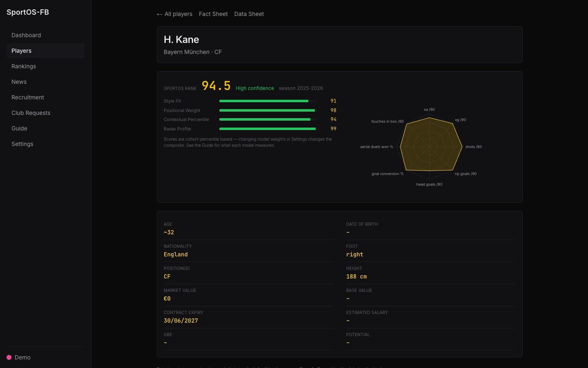Click the Estimated Salary label

coord(367,312)
